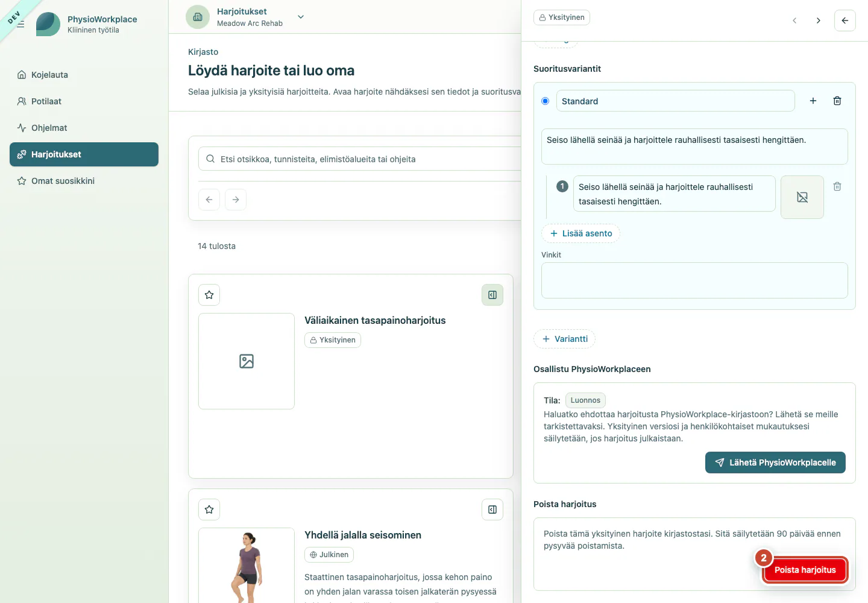Open Omat suosikkini in the sidebar
Image resolution: width=868 pixels, height=603 pixels.
[x=84, y=181]
